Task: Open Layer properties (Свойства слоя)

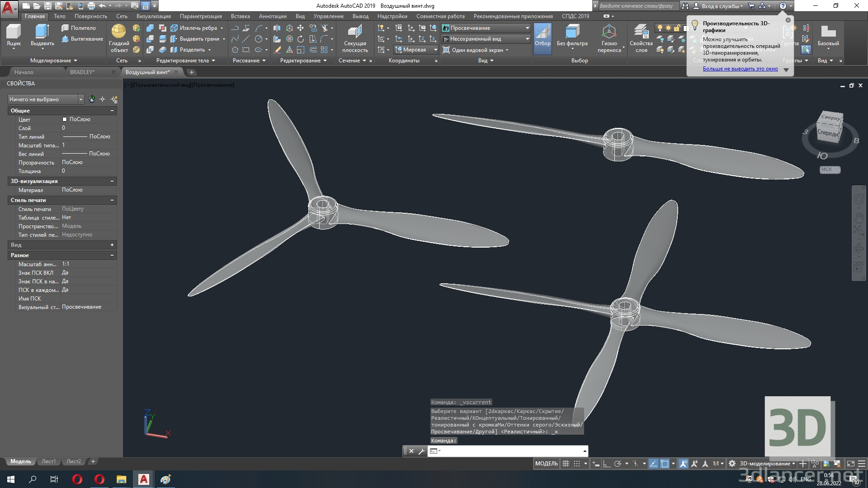Action: pos(641,38)
